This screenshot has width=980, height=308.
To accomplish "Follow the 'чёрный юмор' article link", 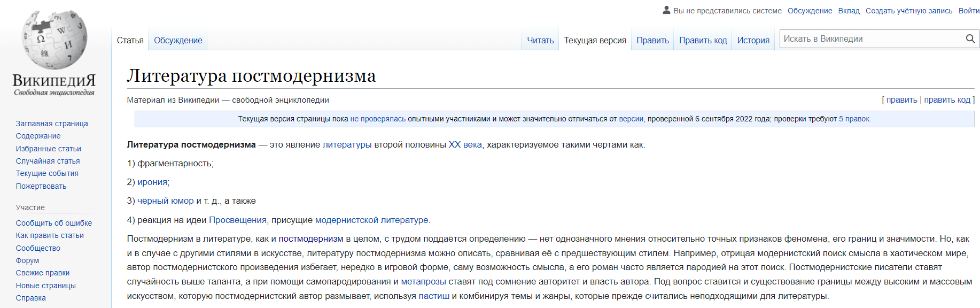I will point(166,201).
